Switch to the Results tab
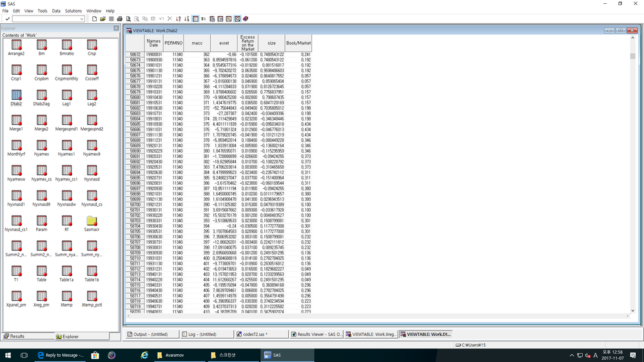 click(x=28, y=336)
